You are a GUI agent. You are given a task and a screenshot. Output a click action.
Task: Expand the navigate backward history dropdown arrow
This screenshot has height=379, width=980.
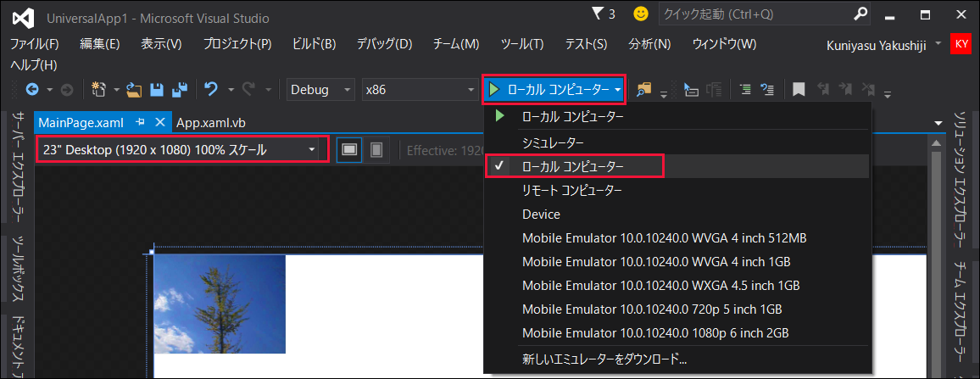click(x=50, y=90)
